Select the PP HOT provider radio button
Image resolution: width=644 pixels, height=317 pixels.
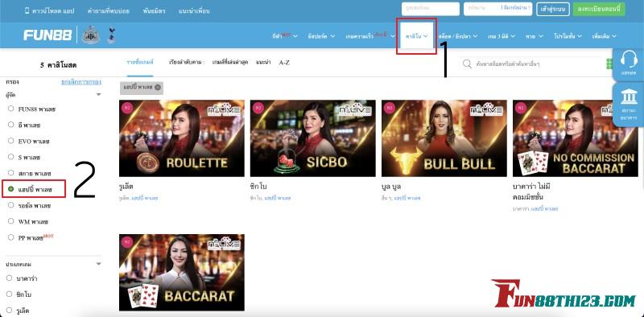10,237
